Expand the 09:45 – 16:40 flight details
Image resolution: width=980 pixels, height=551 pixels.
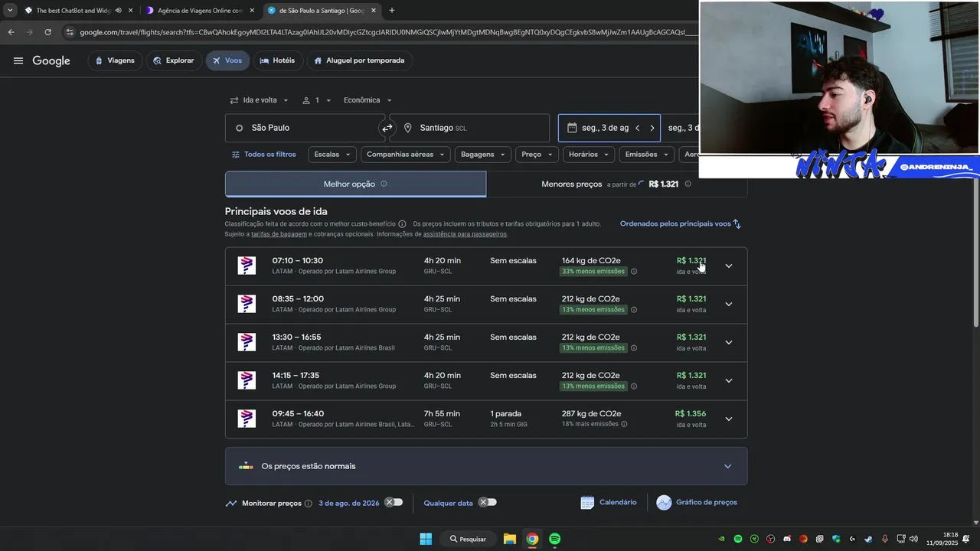coord(728,419)
